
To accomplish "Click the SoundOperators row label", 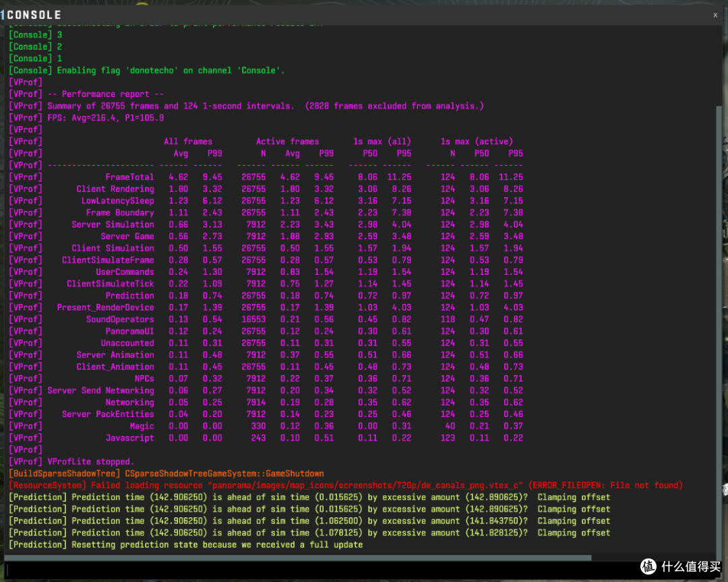I will [x=120, y=319].
